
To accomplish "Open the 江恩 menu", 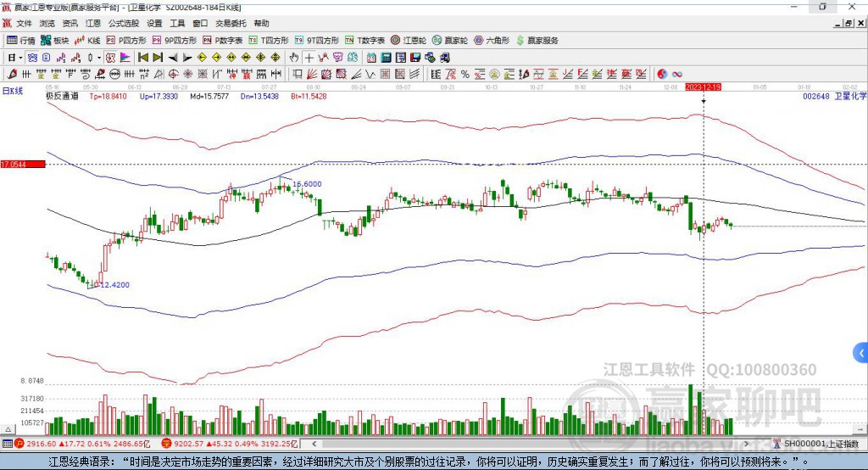I will (x=93, y=23).
